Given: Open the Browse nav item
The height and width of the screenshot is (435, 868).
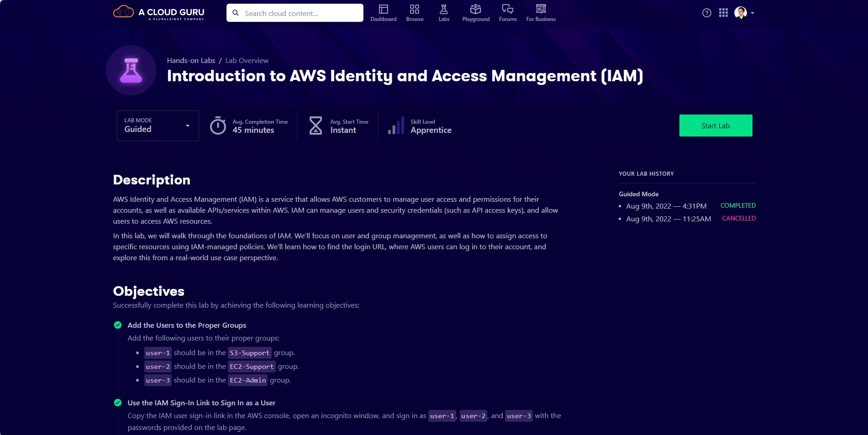Looking at the screenshot, I should (x=415, y=13).
